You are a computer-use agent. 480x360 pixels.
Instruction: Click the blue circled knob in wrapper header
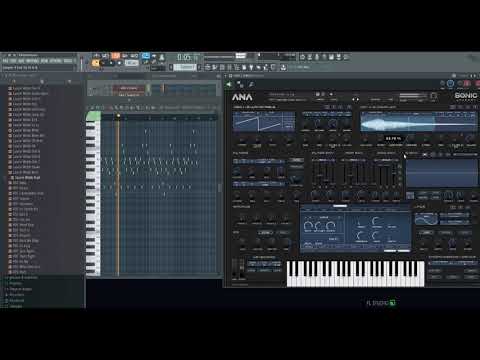450,83
